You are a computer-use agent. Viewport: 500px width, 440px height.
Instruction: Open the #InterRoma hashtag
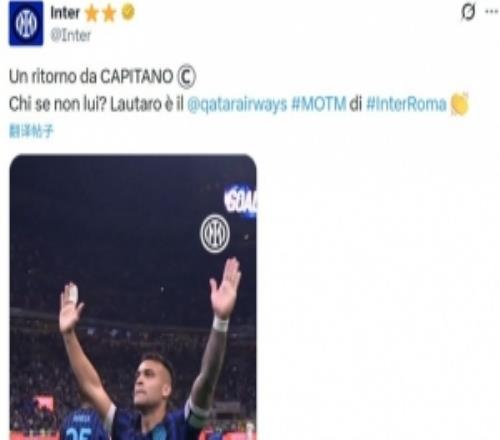[x=406, y=104]
